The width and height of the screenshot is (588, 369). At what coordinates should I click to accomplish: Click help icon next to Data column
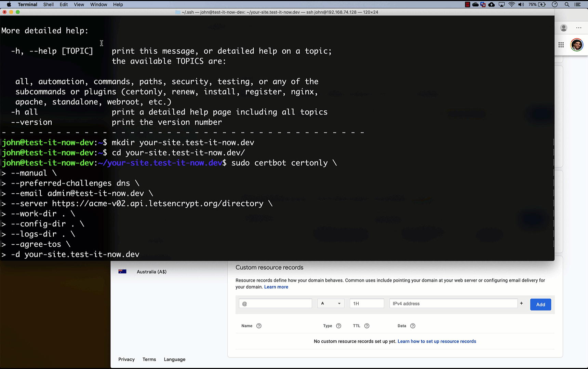413,326
